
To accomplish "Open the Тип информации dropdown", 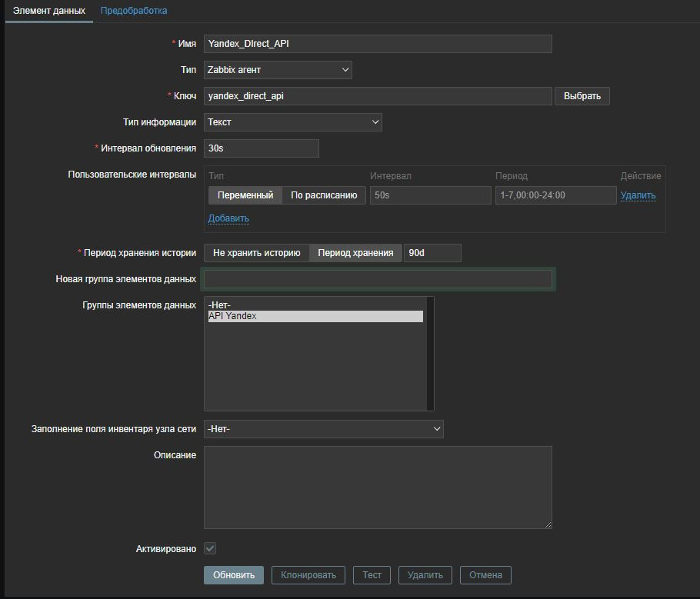I will 292,122.
